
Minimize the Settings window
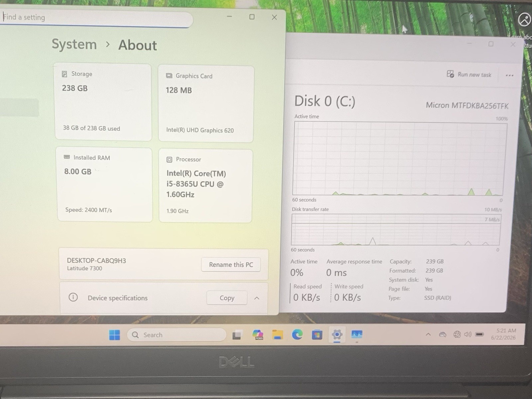pos(229,16)
